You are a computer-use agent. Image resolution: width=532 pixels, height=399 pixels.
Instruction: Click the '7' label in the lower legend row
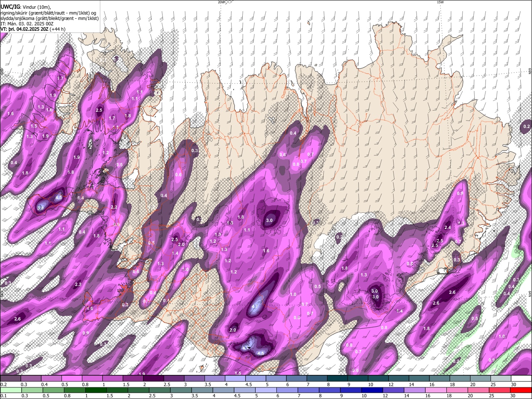click(x=300, y=396)
